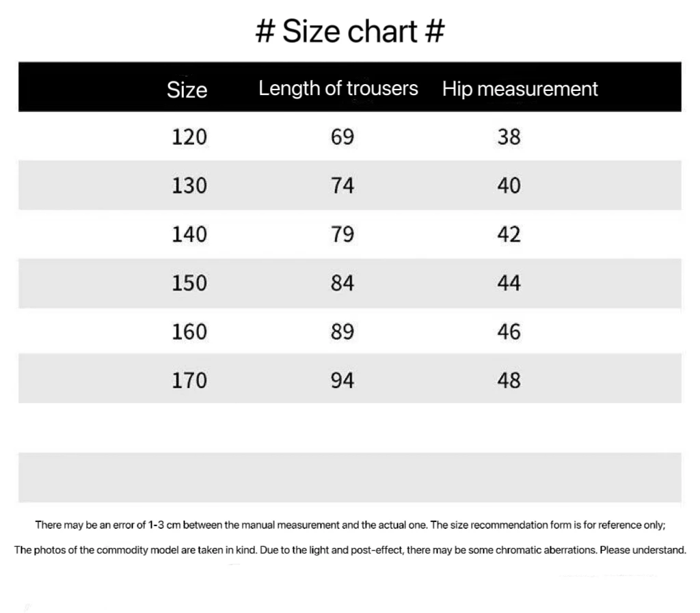
Task: Select the "Hip measurement" column header
Action: pos(520,89)
